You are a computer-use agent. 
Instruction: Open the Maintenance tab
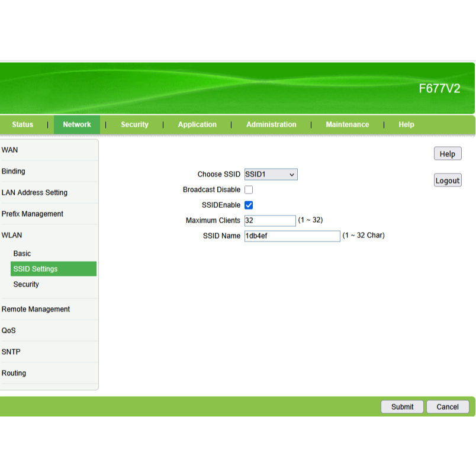pyautogui.click(x=347, y=124)
